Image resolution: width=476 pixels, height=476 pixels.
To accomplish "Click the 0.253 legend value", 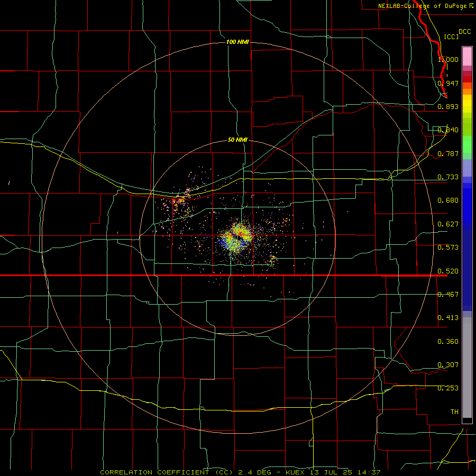I will pyautogui.click(x=448, y=388).
